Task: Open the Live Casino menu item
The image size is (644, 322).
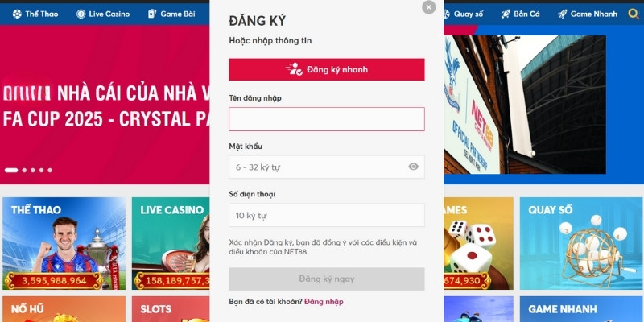Action: 103,14
